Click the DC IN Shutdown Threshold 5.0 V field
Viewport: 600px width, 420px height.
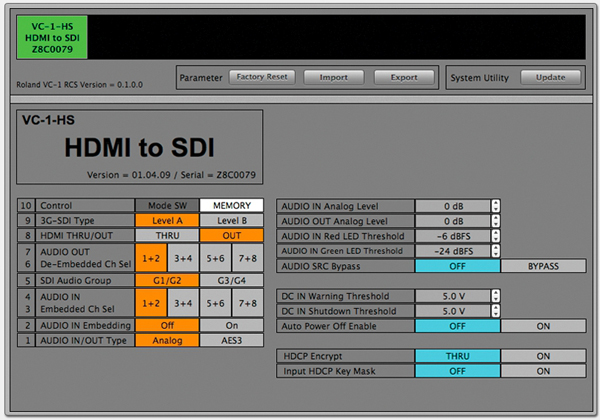point(453,311)
